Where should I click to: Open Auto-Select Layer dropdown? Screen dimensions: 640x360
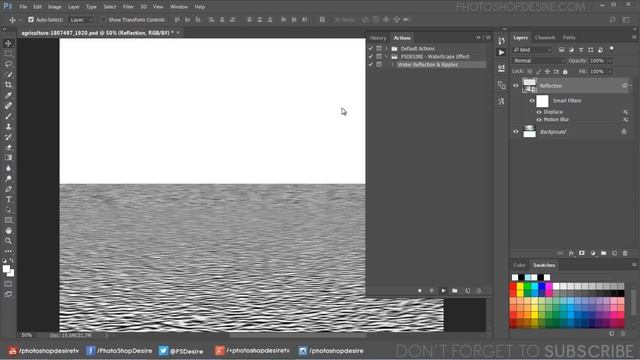pyautogui.click(x=81, y=20)
